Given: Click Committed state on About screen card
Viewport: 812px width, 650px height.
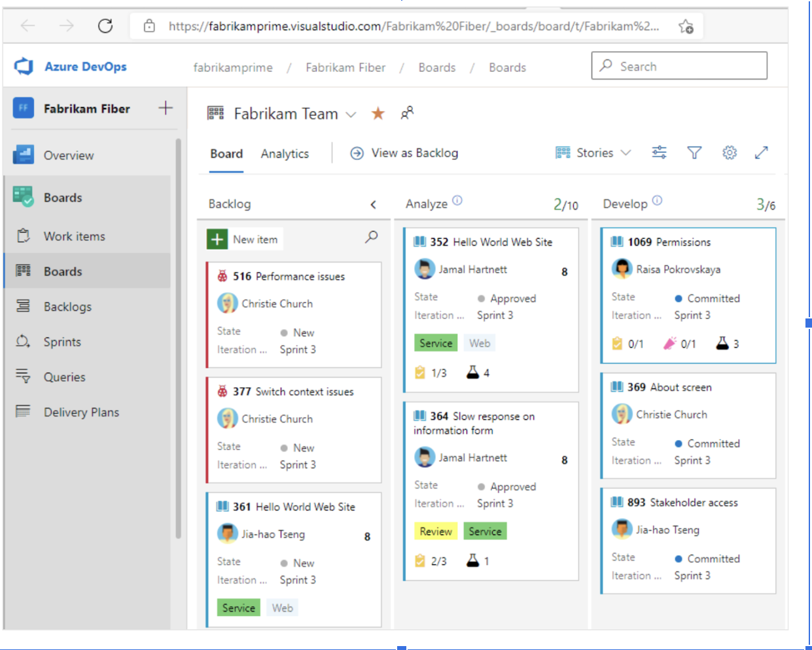Looking at the screenshot, I should click(707, 443).
